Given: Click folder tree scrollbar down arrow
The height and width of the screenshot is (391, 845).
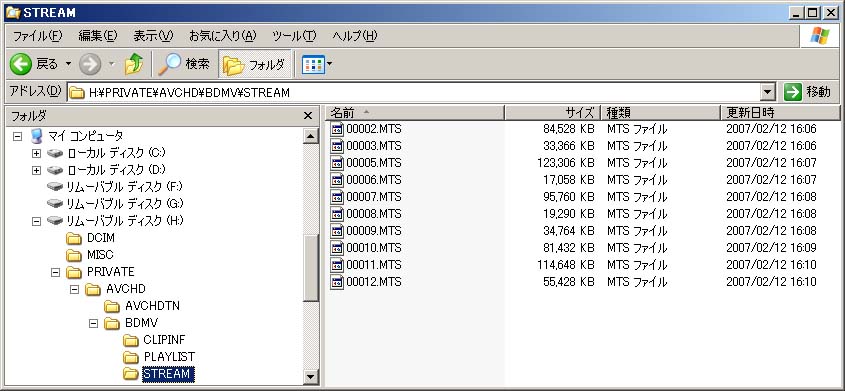Looking at the screenshot, I should pos(311,377).
